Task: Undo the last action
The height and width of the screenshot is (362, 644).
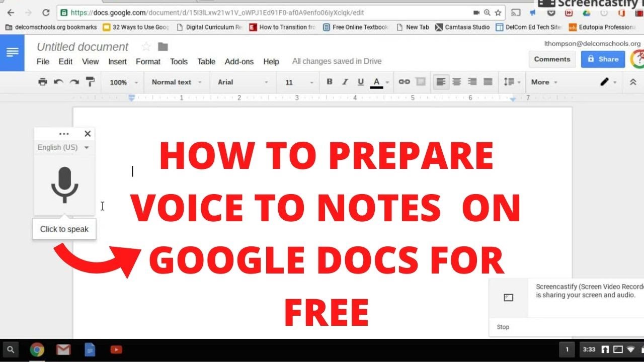Action: (x=58, y=82)
